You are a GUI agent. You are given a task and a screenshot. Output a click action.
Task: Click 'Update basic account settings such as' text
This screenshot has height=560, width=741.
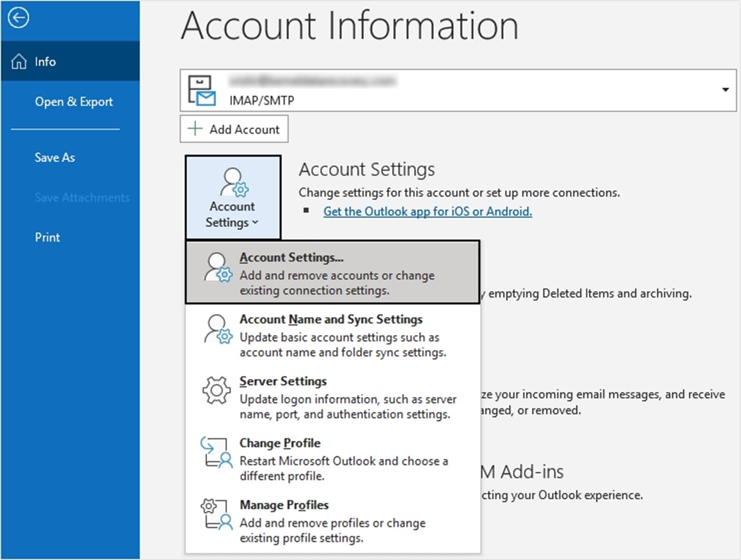click(339, 337)
